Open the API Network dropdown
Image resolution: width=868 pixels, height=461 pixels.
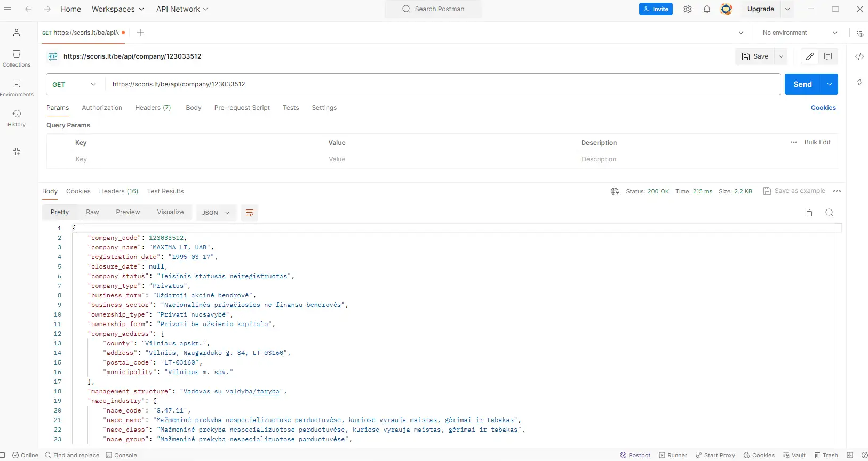click(x=182, y=9)
